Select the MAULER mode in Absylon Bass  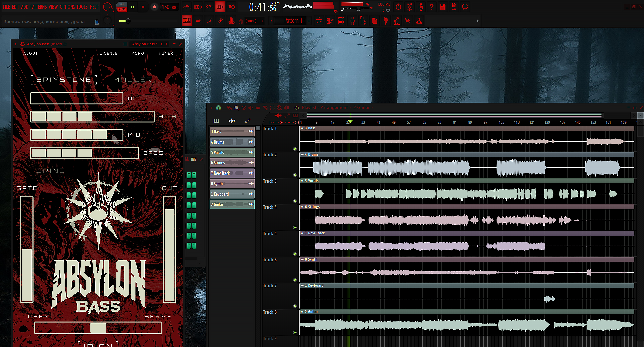(133, 80)
